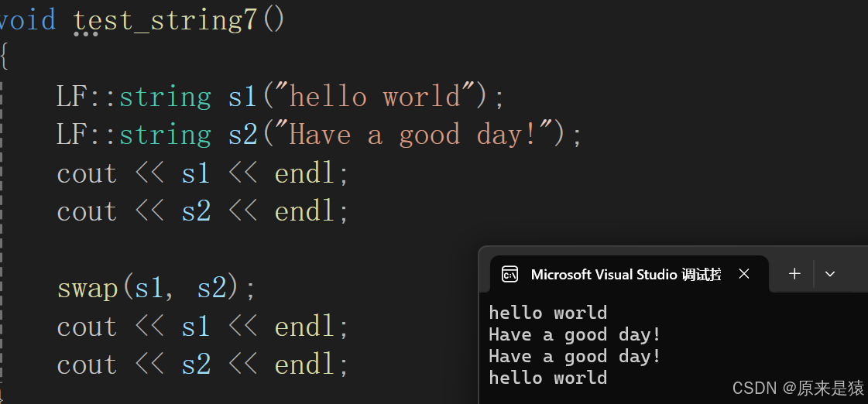Click the first cout << s2 << endl line
868x404 pixels.
pos(203,211)
